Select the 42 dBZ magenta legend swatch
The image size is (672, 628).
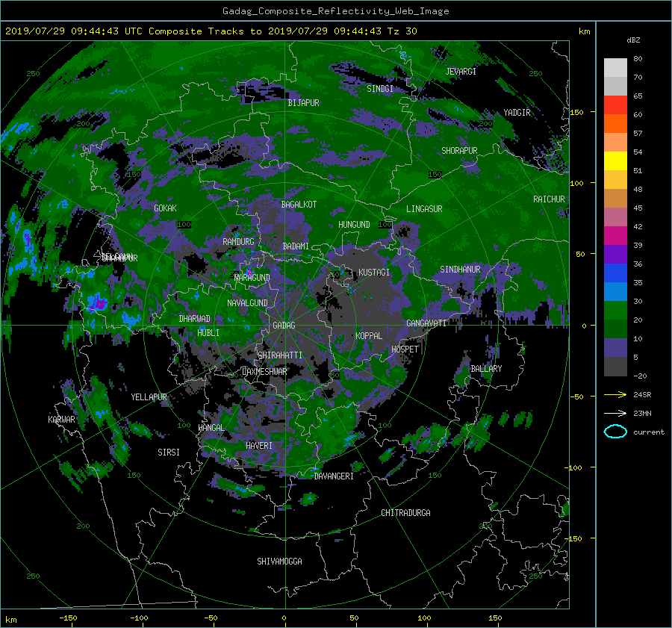pyautogui.click(x=615, y=236)
